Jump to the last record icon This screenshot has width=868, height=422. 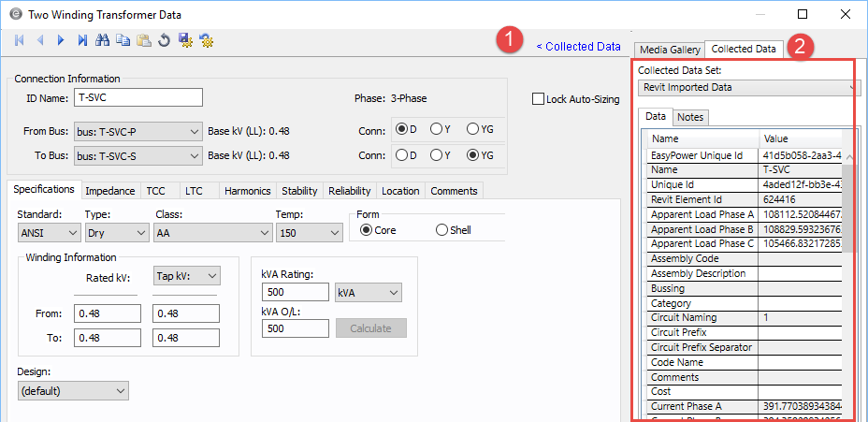click(82, 40)
